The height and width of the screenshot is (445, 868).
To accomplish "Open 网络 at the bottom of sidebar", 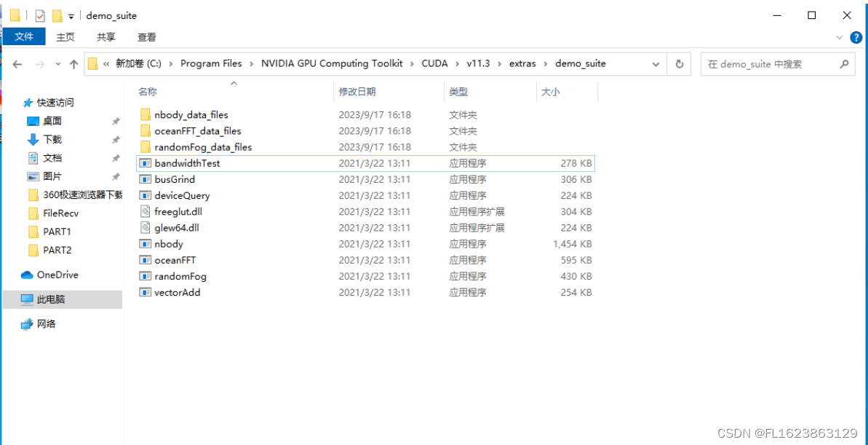I will coord(46,324).
